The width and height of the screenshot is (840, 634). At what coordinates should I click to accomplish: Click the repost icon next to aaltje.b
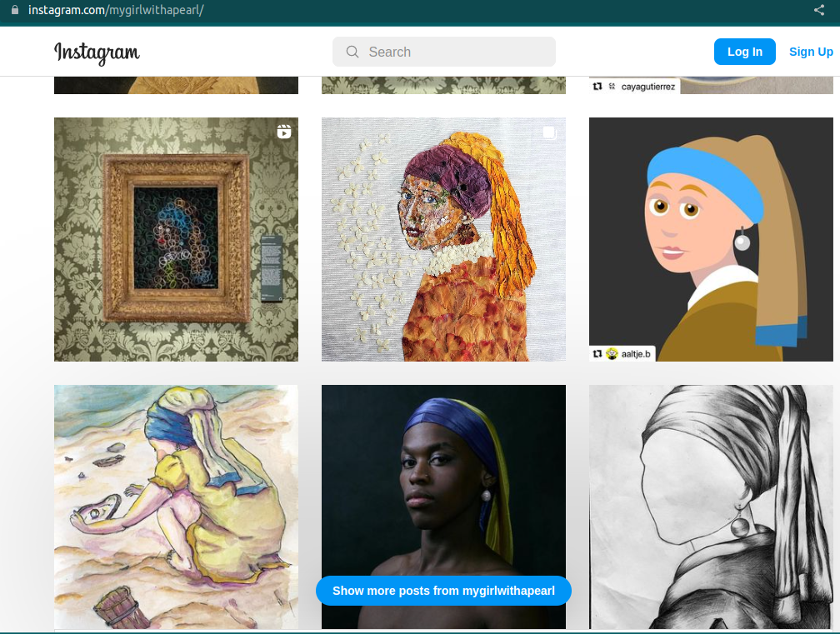(x=597, y=353)
